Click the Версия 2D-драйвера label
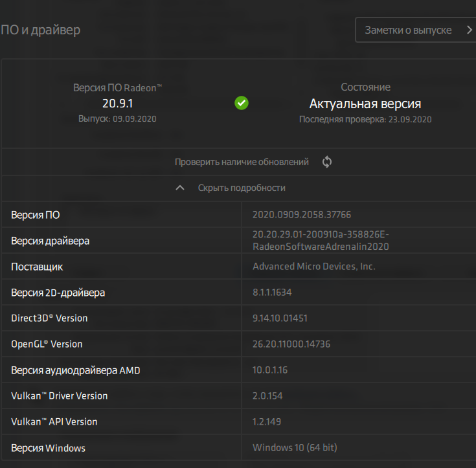Screen dimensions: 476x468 [58, 293]
